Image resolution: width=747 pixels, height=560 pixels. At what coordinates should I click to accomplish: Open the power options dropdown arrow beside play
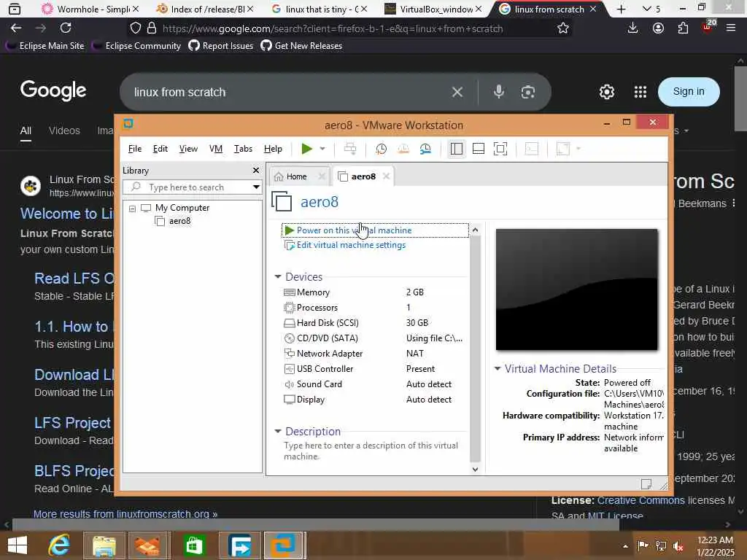coord(322,149)
